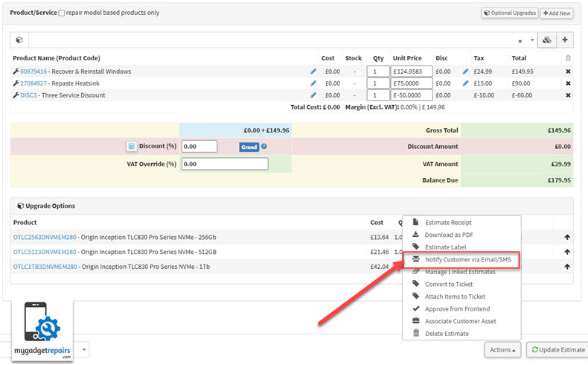Open product link 27084927
Viewport: 588px width, 365px height.
click(x=33, y=83)
